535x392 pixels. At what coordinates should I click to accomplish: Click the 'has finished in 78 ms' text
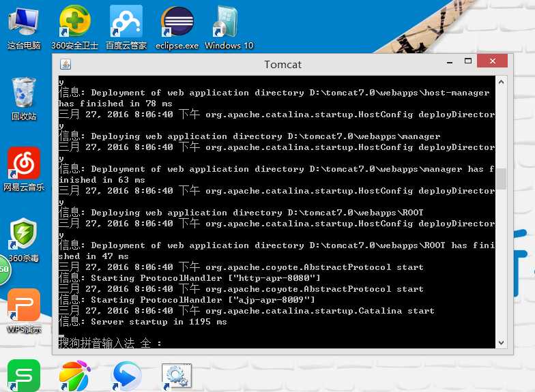115,104
